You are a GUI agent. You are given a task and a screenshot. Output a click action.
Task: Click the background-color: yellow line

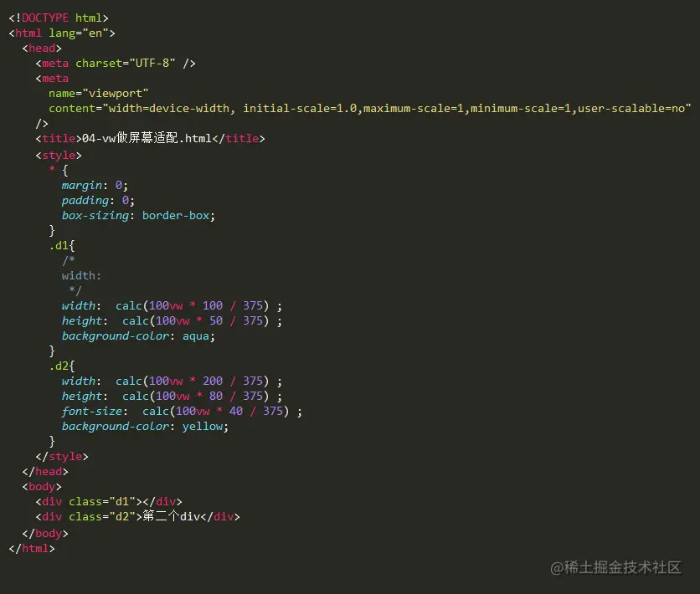[145, 427]
